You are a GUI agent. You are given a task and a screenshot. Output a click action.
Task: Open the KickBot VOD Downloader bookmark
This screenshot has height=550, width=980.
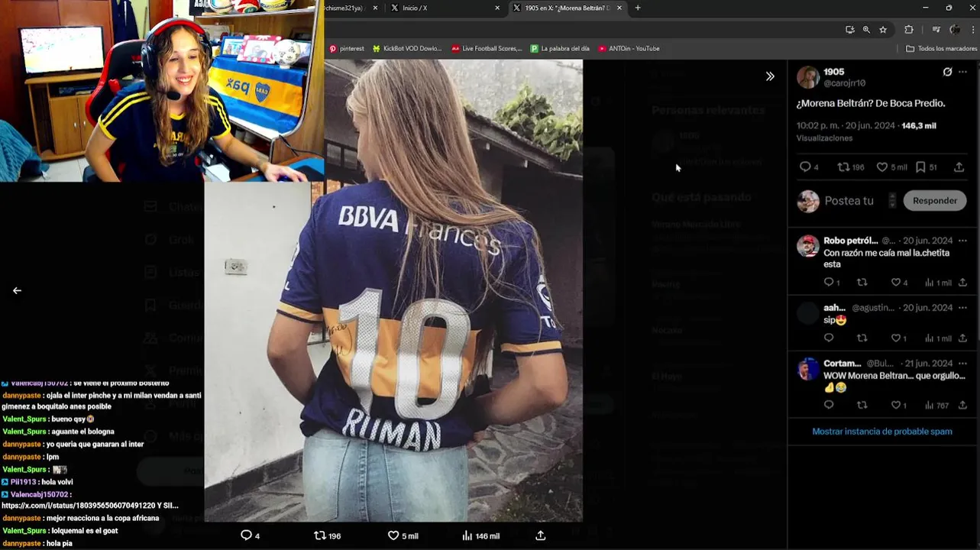(x=407, y=48)
